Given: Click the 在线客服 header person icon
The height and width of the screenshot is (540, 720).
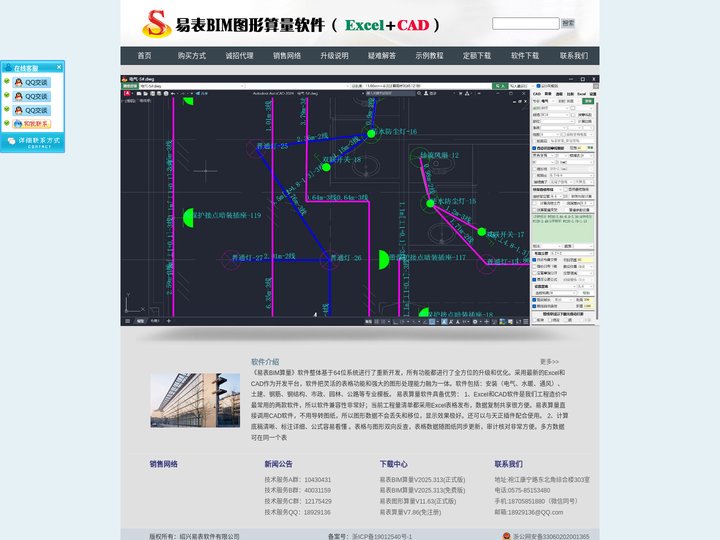Looking at the screenshot, I should (x=8, y=68).
